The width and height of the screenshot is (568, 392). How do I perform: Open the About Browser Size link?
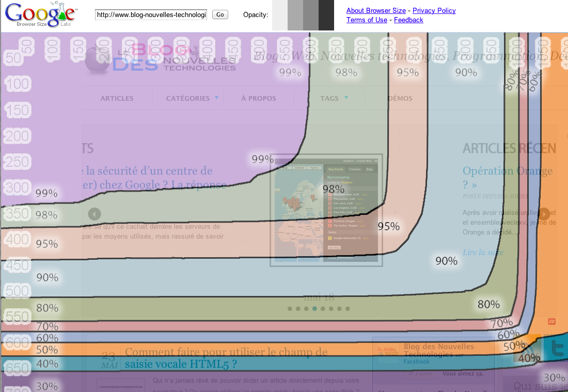pos(376,10)
